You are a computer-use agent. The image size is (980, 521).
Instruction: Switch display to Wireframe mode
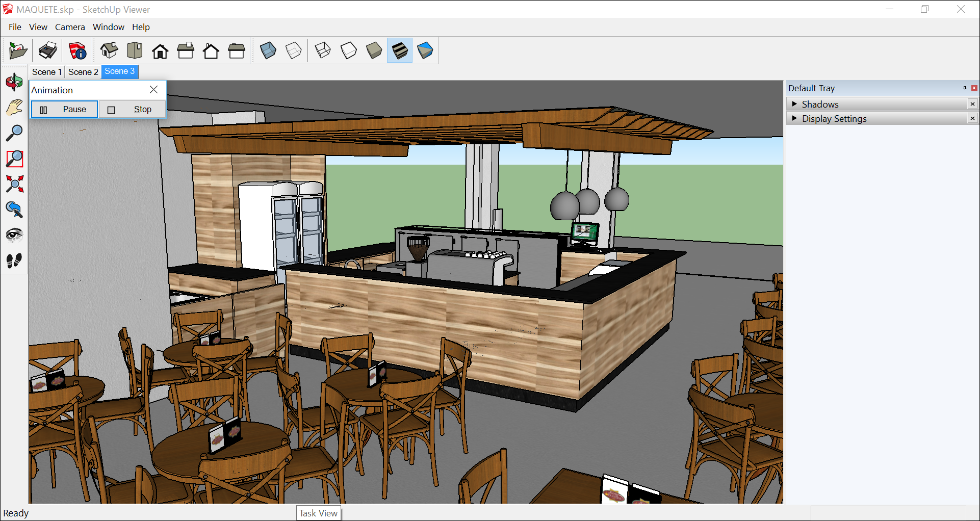coord(323,50)
